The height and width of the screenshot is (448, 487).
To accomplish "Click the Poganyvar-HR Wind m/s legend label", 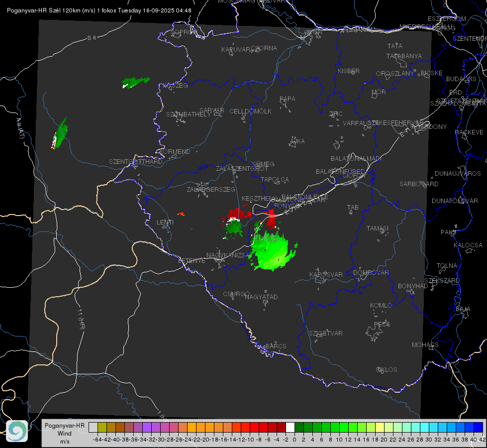I will pos(65,434).
